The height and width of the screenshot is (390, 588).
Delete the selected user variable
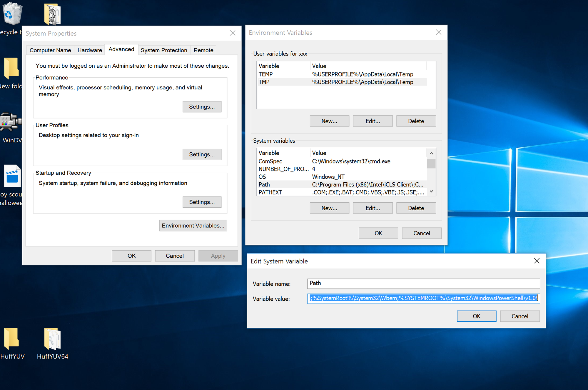pos(416,121)
